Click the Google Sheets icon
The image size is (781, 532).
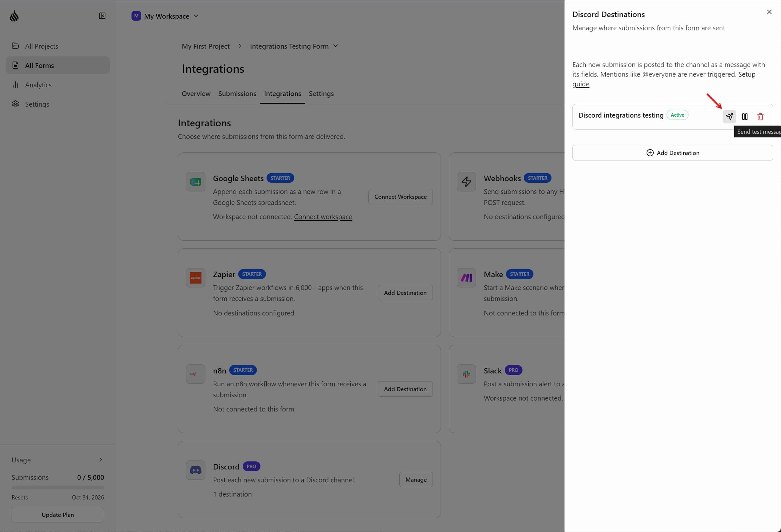tap(196, 182)
